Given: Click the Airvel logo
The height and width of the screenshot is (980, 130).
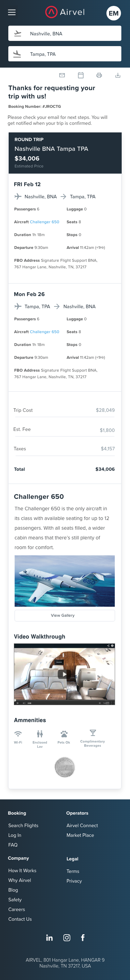Looking at the screenshot, I should point(65,12).
